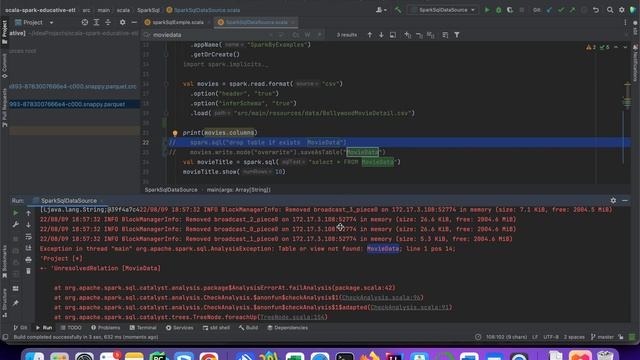The image size is (640, 360).
Task: Go to next search occurrence arrow
Action: coord(381,35)
